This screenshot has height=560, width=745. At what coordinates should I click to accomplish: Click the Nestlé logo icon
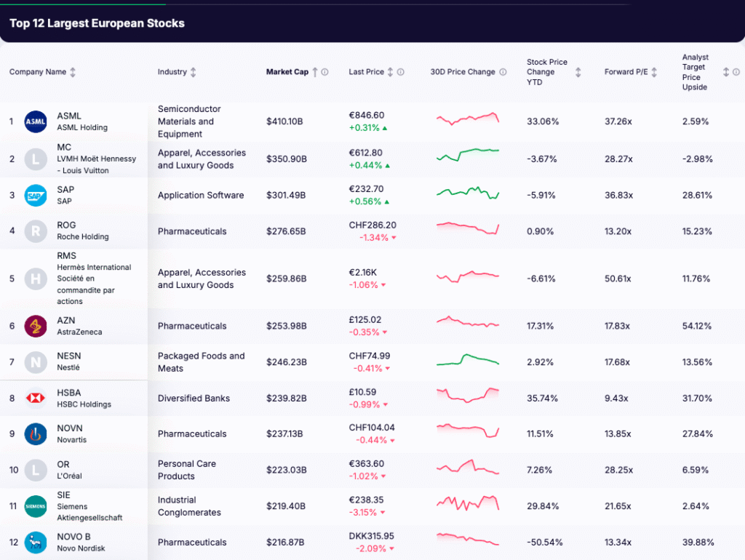click(35, 362)
